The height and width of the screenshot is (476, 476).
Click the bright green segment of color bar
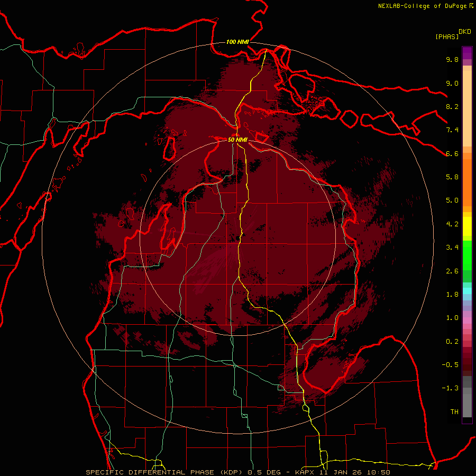pyautogui.click(x=467, y=255)
